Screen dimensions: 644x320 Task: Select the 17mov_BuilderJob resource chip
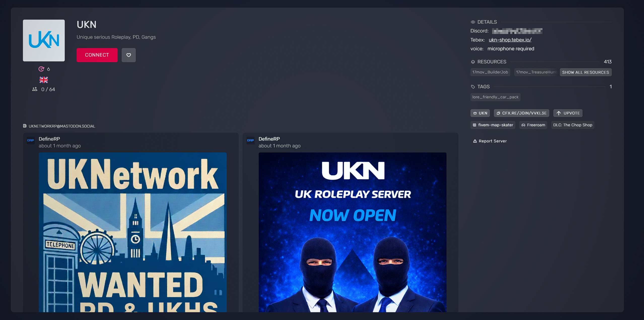point(490,72)
